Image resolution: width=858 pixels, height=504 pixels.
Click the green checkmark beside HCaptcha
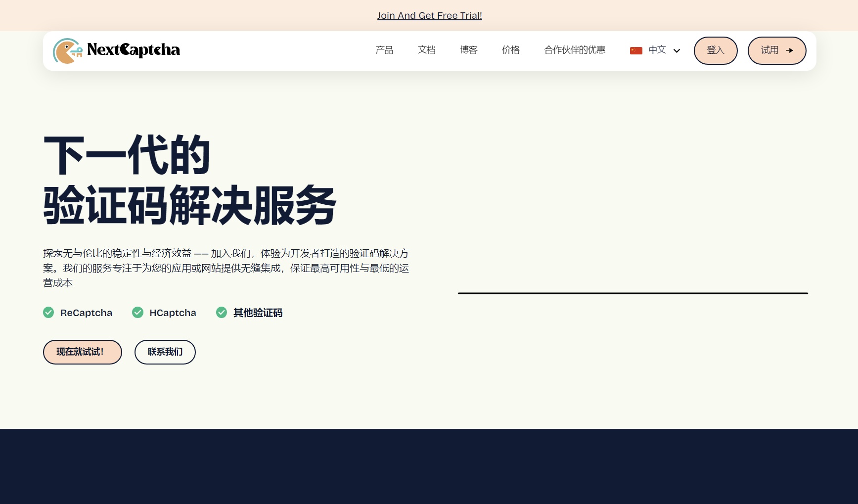pyautogui.click(x=137, y=312)
